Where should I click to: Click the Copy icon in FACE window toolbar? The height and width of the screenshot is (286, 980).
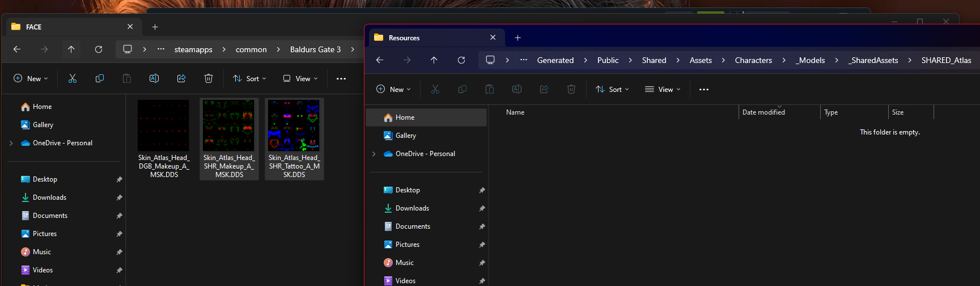100,78
